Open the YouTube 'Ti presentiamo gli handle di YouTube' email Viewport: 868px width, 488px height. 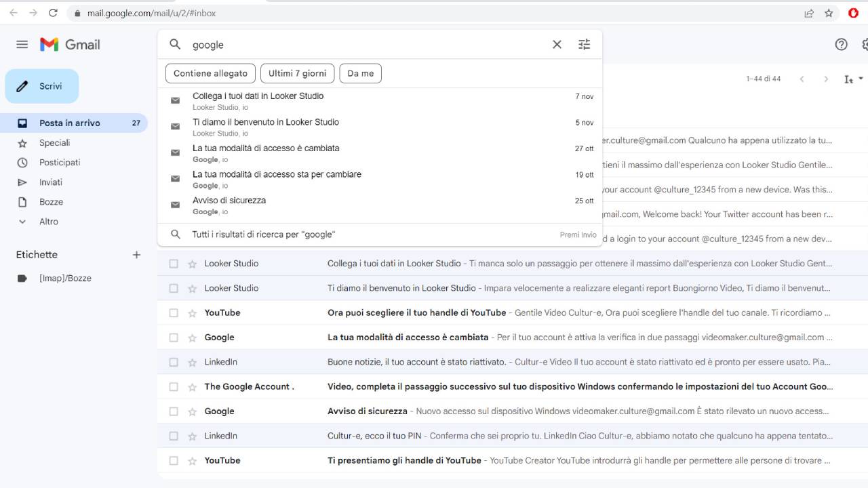(x=513, y=461)
